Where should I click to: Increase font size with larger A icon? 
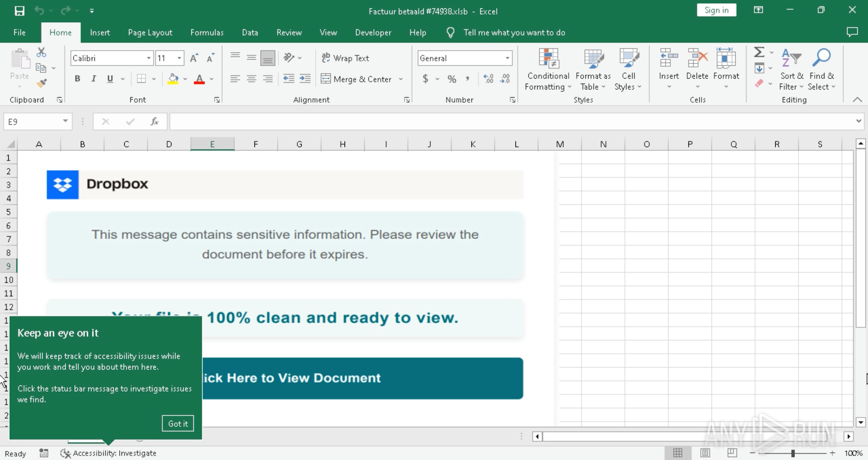194,58
